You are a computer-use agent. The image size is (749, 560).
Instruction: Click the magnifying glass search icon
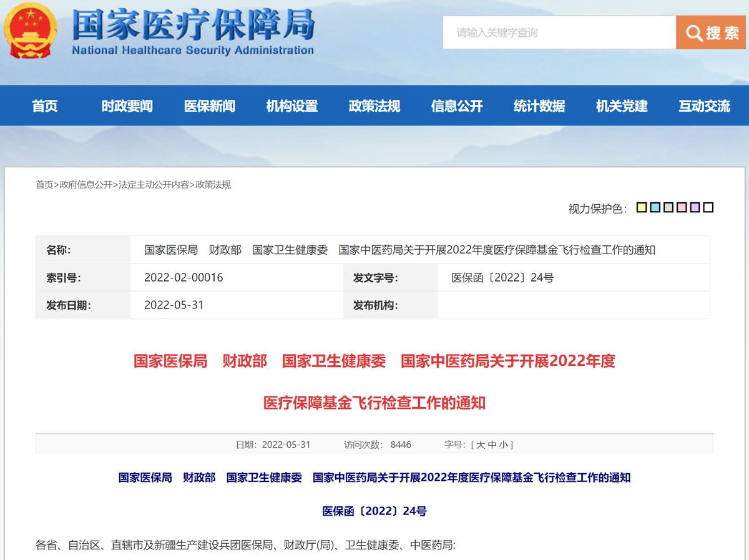(x=693, y=32)
